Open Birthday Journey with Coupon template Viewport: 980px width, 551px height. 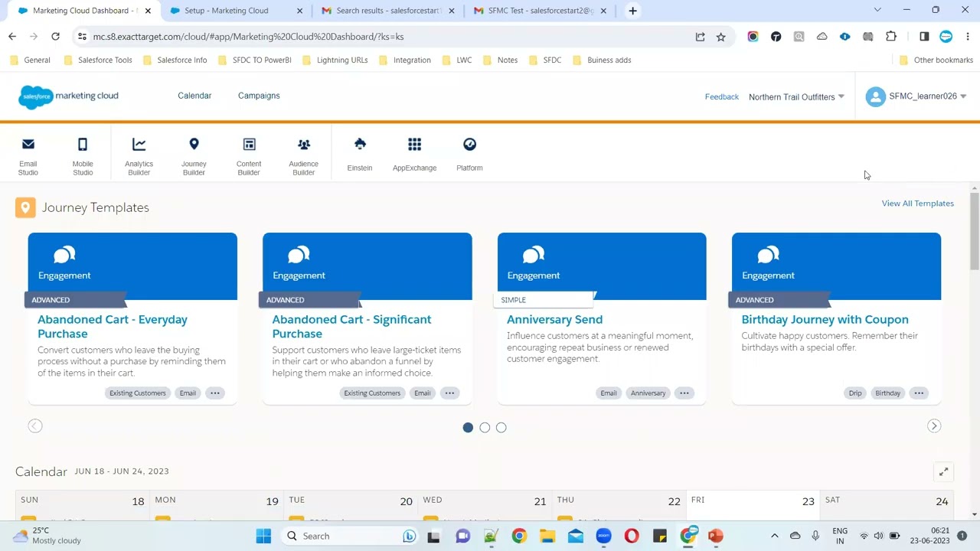click(x=825, y=319)
